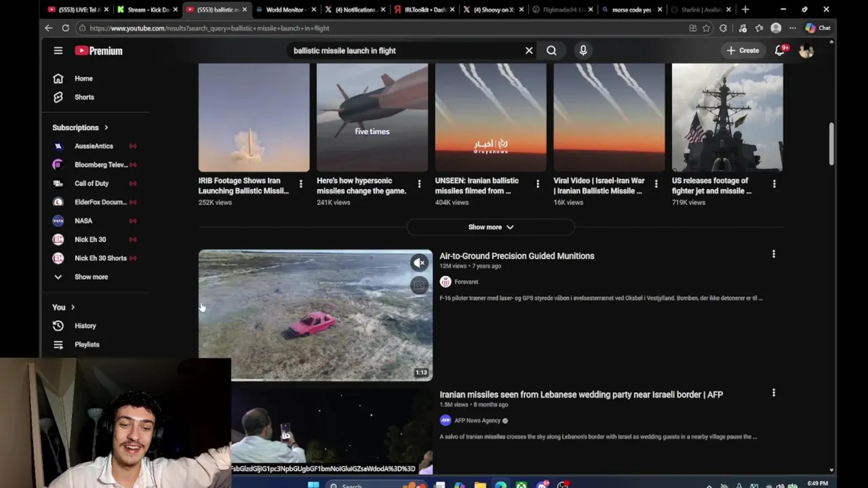The image size is (868, 488).
Task: Open options menu for Viral Video short
Action: point(656,184)
